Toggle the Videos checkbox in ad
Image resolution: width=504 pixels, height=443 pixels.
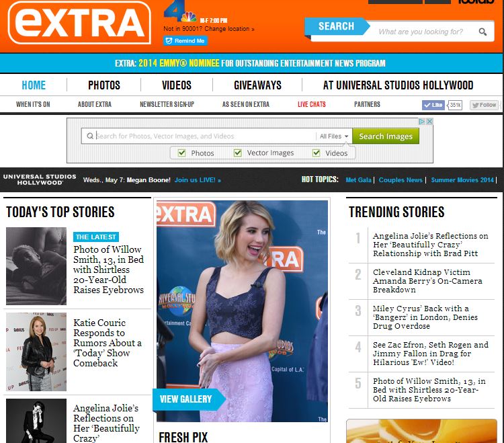[x=317, y=153]
